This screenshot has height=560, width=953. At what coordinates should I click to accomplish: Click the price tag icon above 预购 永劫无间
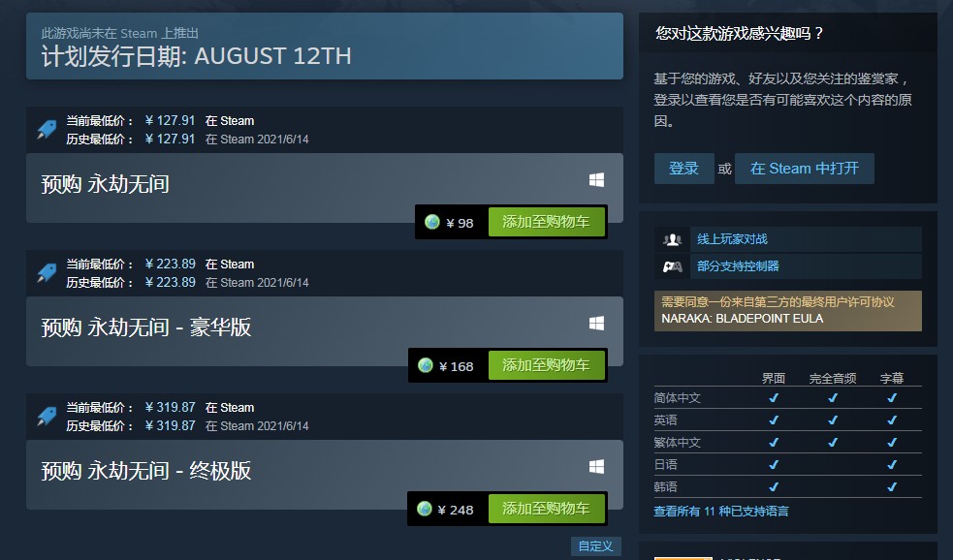[47, 129]
